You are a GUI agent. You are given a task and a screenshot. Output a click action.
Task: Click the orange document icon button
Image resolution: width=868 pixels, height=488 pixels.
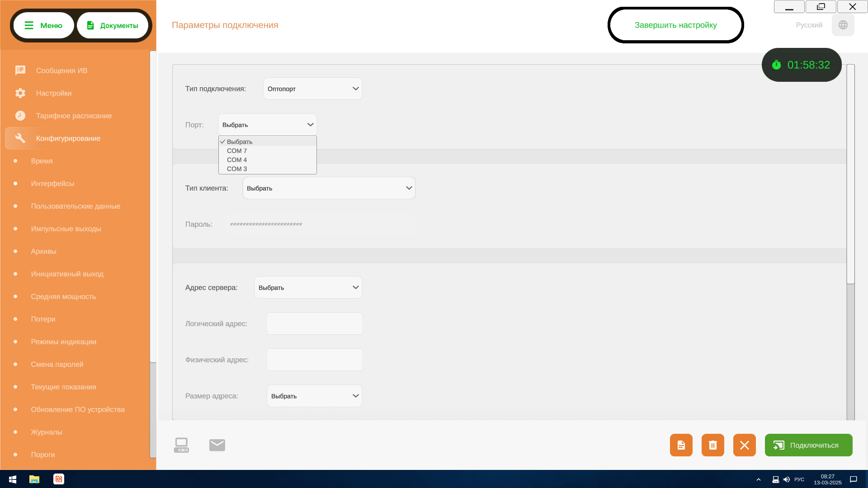681,445
